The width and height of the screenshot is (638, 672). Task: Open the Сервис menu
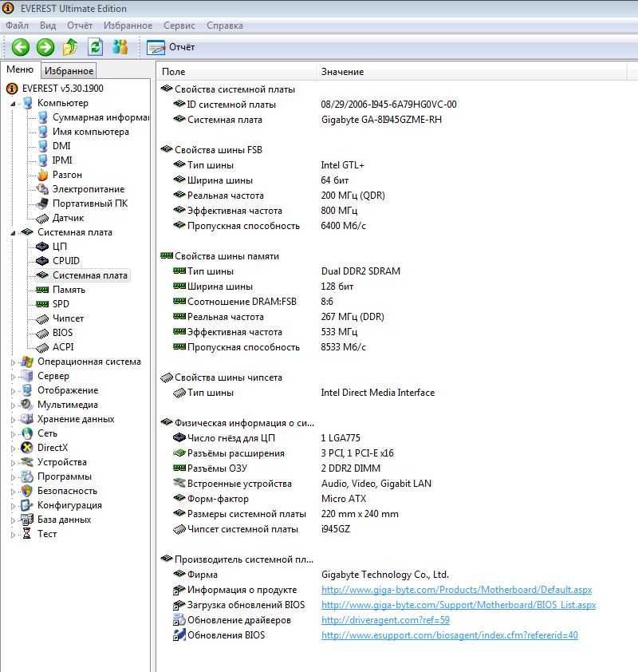[179, 26]
